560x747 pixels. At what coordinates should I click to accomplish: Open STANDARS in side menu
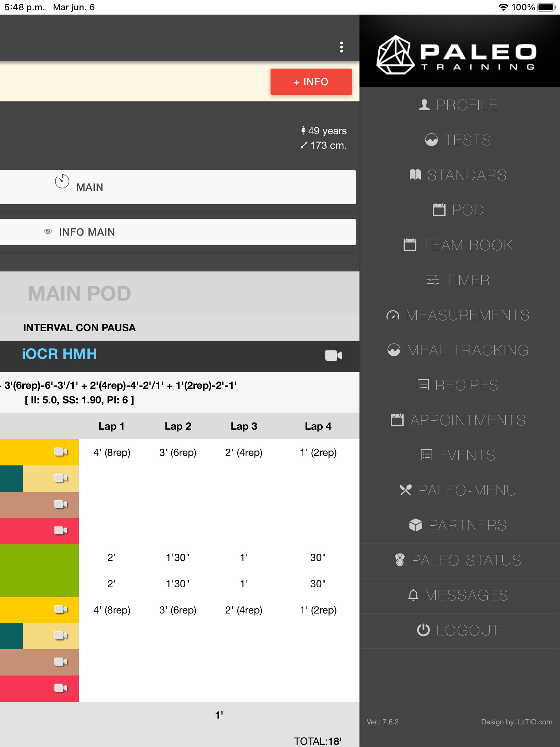[x=460, y=175]
